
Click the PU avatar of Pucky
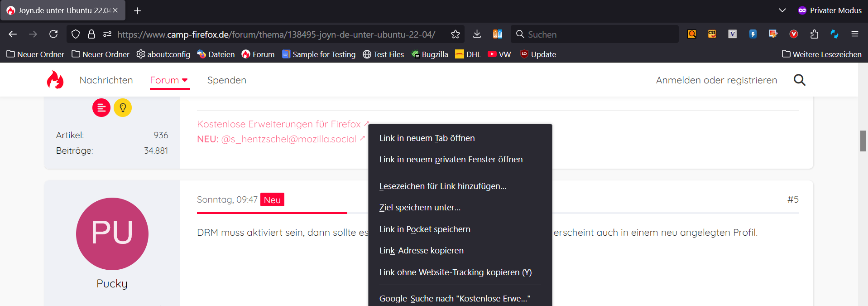pyautogui.click(x=112, y=234)
